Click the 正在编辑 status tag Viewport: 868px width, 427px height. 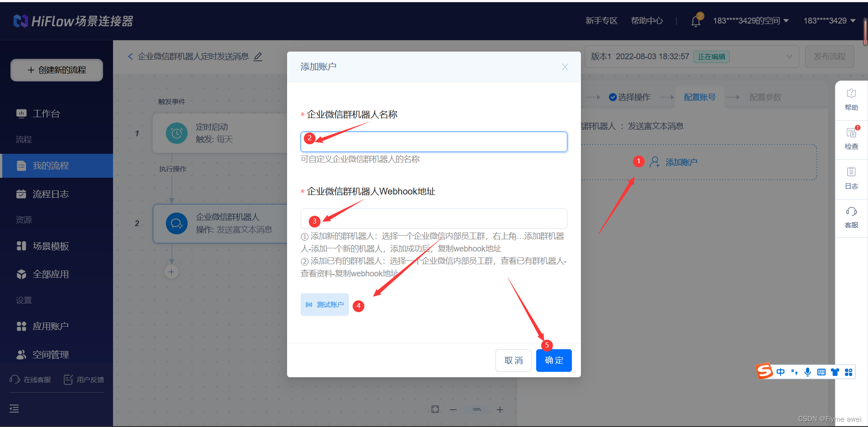(711, 57)
